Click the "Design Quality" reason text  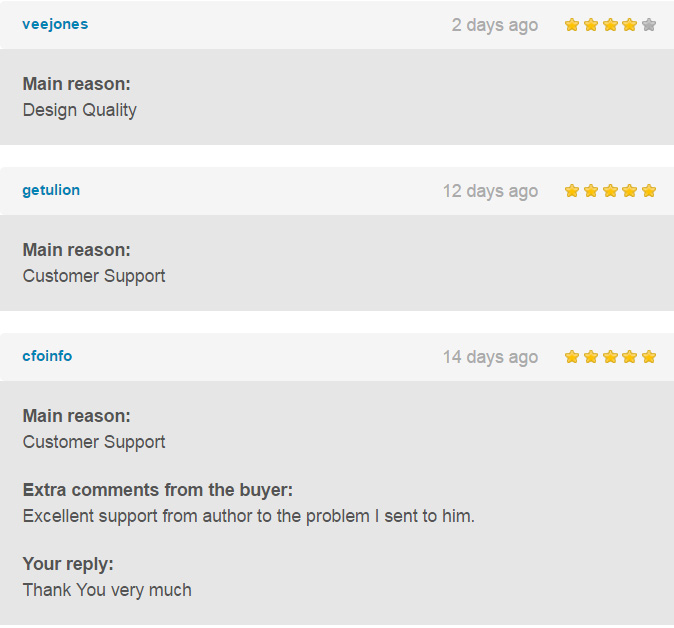click(80, 110)
